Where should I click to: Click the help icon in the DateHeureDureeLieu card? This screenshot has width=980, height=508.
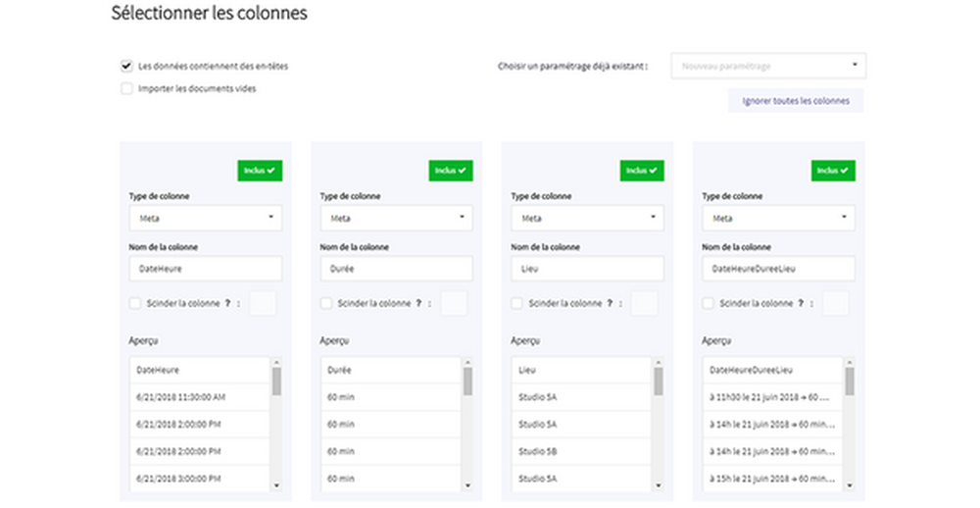(x=801, y=304)
